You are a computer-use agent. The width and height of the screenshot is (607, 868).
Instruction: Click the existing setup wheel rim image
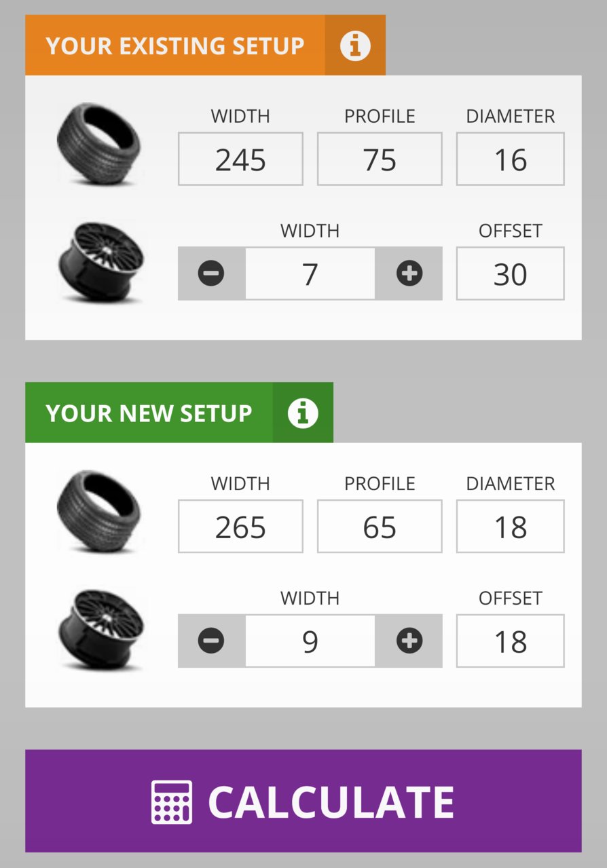tap(100, 261)
